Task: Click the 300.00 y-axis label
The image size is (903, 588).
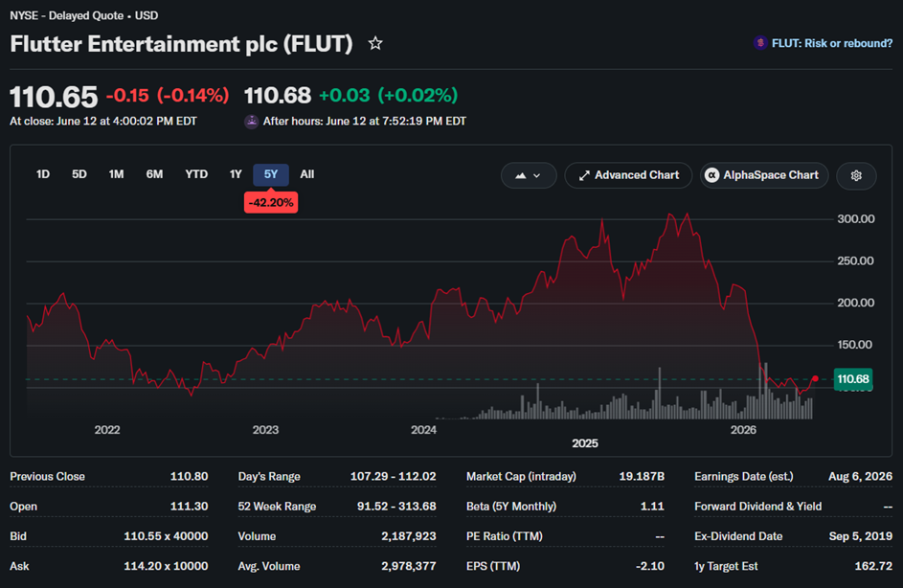Action: 856,219
